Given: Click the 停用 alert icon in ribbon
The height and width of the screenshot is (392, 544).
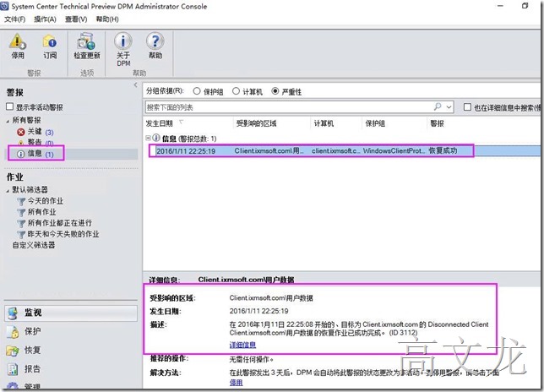Looking at the screenshot, I should (x=18, y=41).
